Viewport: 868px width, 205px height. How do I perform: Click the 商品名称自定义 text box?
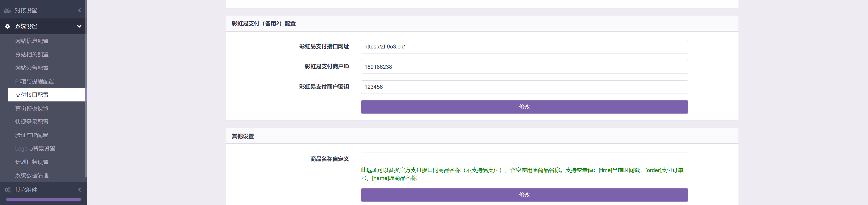point(524,159)
